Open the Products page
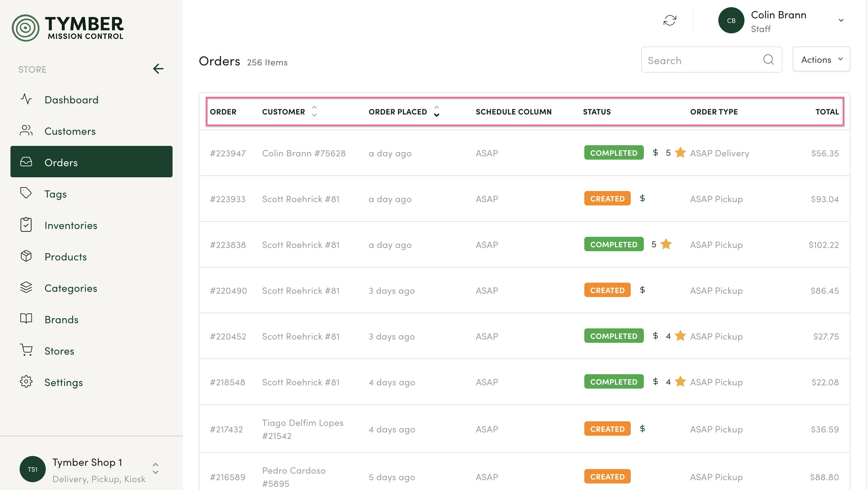The image size is (868, 490). coord(91,256)
